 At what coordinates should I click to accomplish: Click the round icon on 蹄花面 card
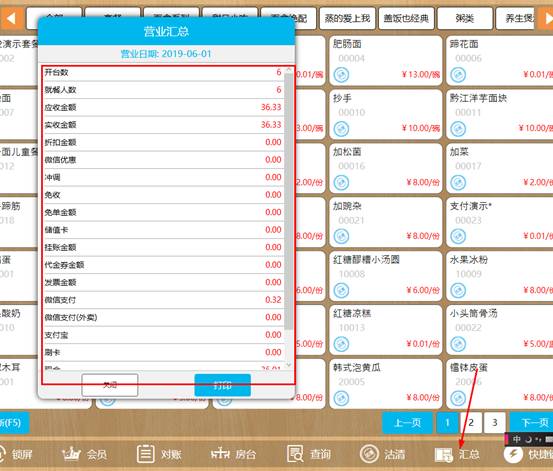[458, 75]
